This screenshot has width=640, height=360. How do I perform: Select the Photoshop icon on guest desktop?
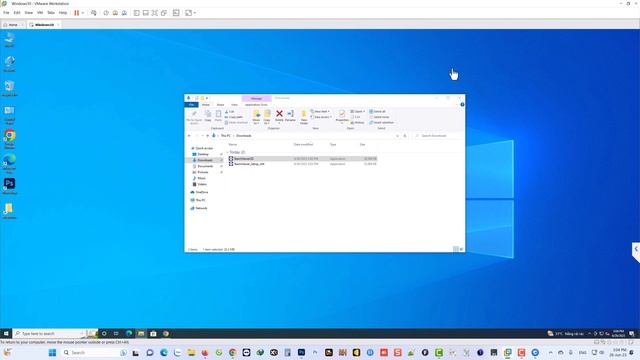tap(9, 186)
